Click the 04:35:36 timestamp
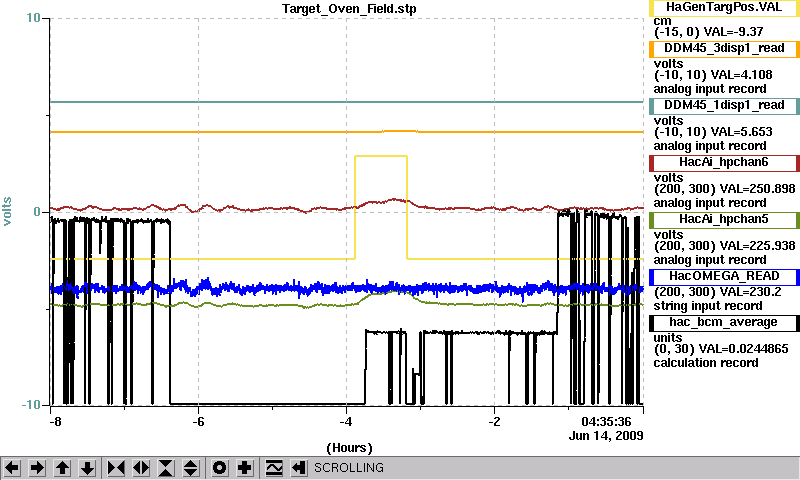Image resolution: width=800 pixels, height=480 pixels. [606, 422]
